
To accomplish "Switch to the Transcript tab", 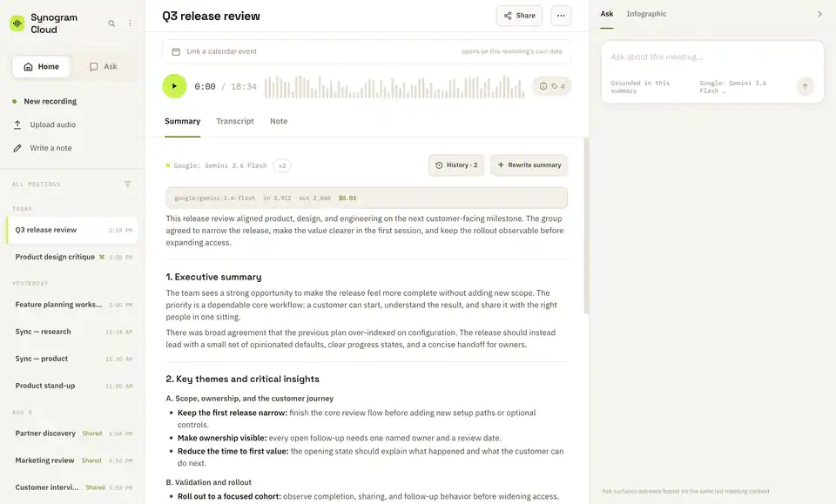I will pos(235,122).
